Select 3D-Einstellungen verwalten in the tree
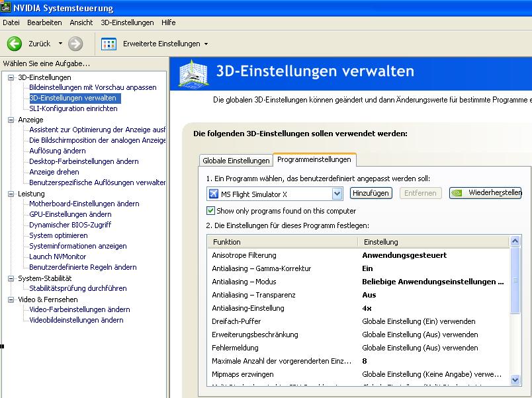This screenshot has width=532, height=398. (75, 99)
